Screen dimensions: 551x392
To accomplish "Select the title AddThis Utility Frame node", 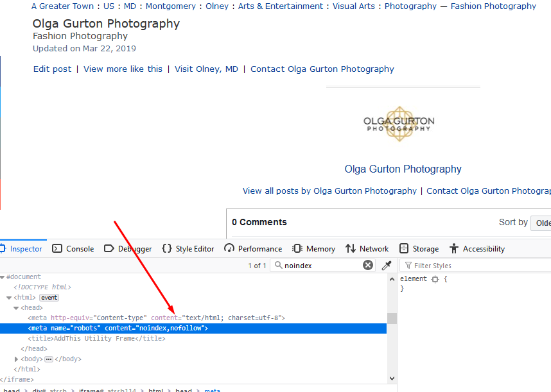I will [96, 338].
